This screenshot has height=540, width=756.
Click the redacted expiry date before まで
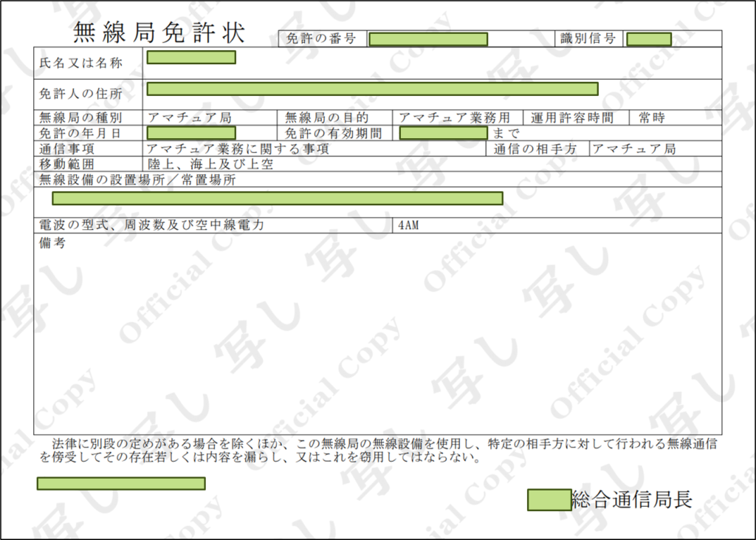[443, 134]
